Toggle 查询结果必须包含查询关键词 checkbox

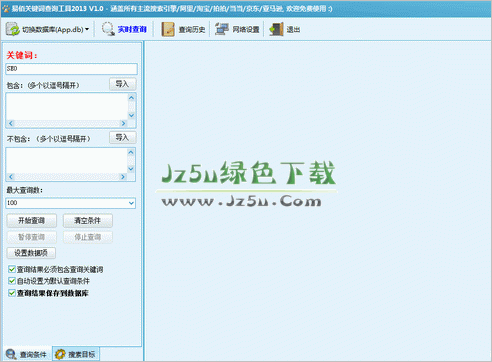pyautogui.click(x=12, y=269)
